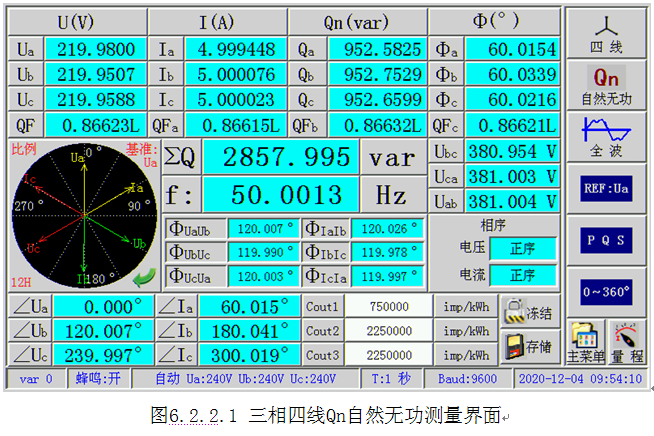Switch display with the P Q S button
Image resolution: width=654 pixels, height=436 pixels.
point(606,241)
